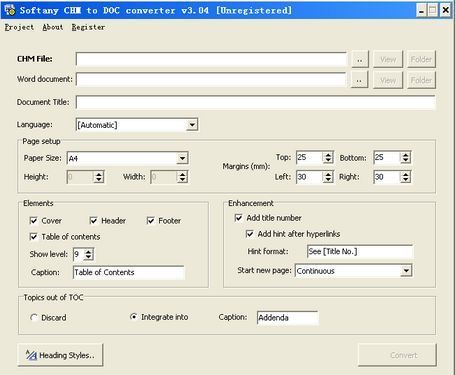This screenshot has height=375, width=455.
Task: Open the Paper Size dropdown
Action: (x=182, y=158)
